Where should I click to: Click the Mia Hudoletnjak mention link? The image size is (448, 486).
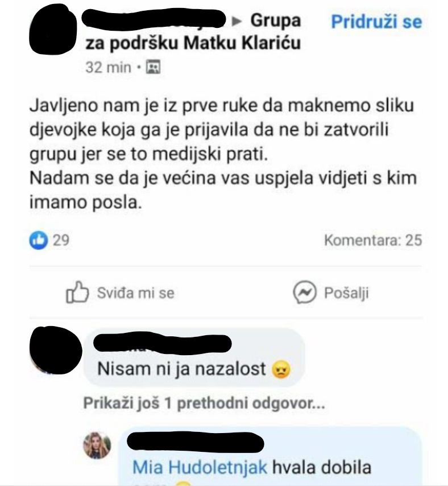pos(200,467)
